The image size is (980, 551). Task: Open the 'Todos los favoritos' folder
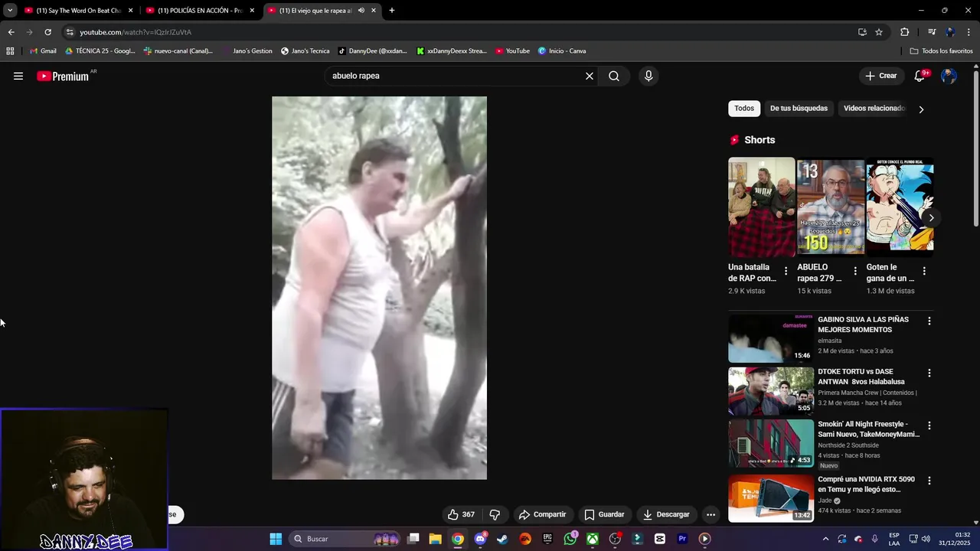[x=942, y=51]
